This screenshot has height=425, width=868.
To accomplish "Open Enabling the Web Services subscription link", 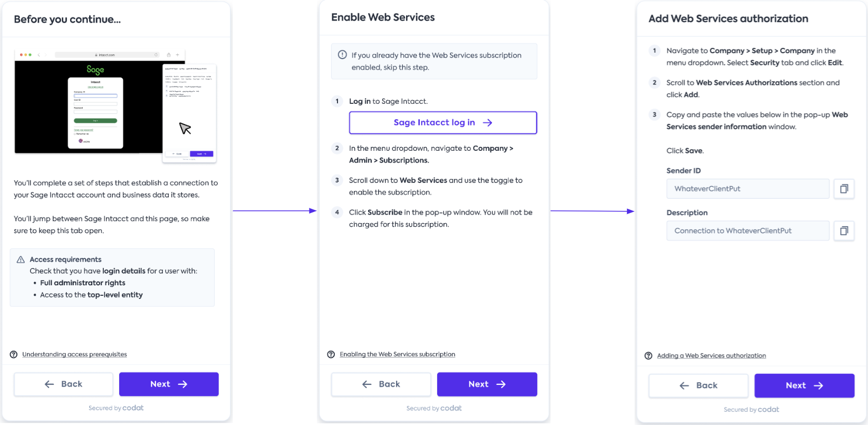I will pyautogui.click(x=397, y=354).
